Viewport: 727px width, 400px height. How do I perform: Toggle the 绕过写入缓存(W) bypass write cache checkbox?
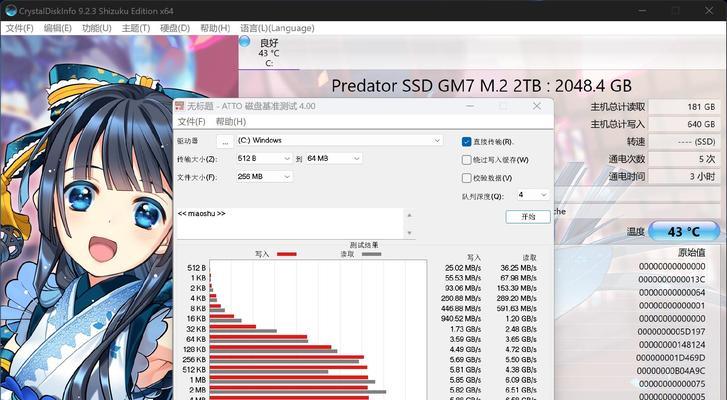(x=466, y=160)
